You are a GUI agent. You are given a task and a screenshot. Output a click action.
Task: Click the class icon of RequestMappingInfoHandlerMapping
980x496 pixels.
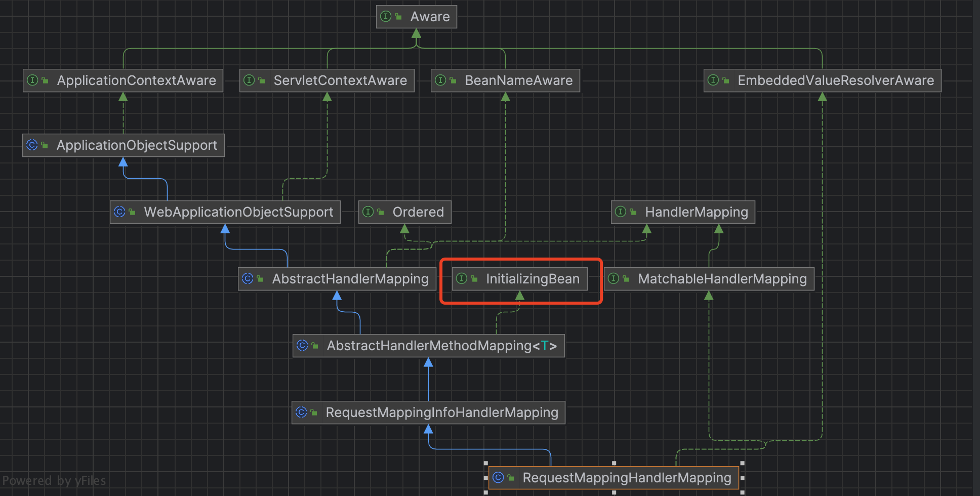tap(301, 412)
